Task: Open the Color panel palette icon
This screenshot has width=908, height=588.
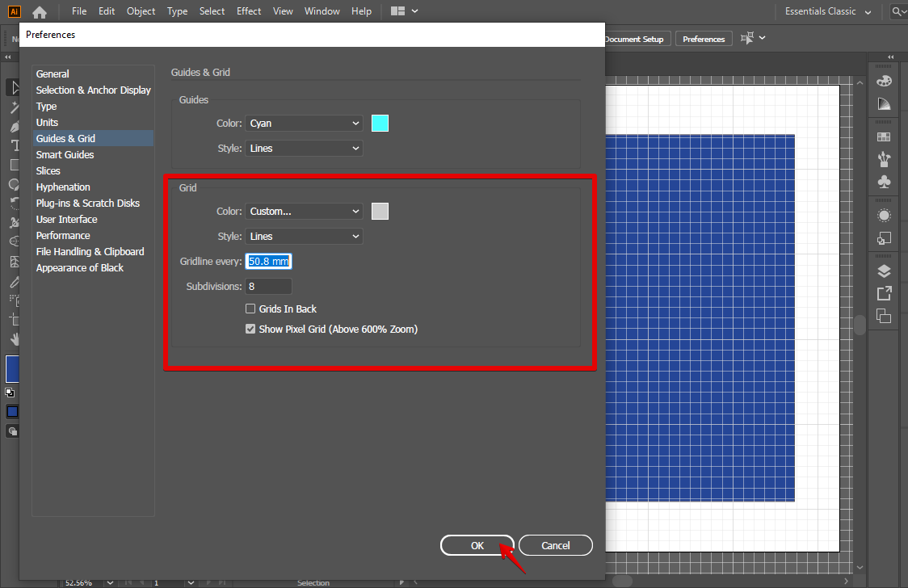Action: (884, 81)
